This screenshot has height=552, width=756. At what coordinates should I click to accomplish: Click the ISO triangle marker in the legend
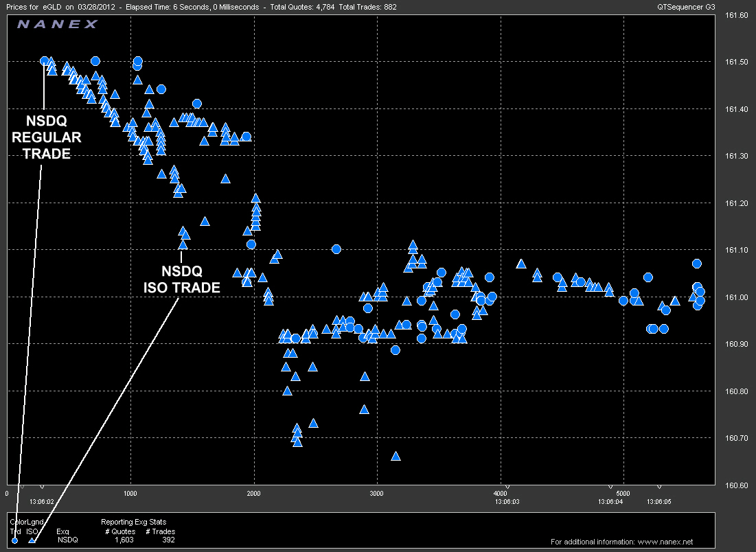(x=32, y=540)
